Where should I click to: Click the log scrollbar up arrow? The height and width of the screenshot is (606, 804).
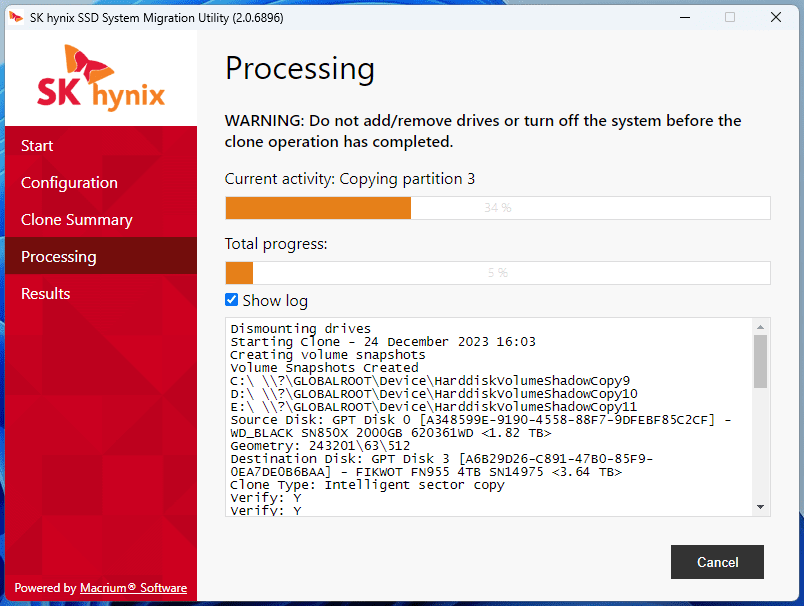pyautogui.click(x=760, y=327)
